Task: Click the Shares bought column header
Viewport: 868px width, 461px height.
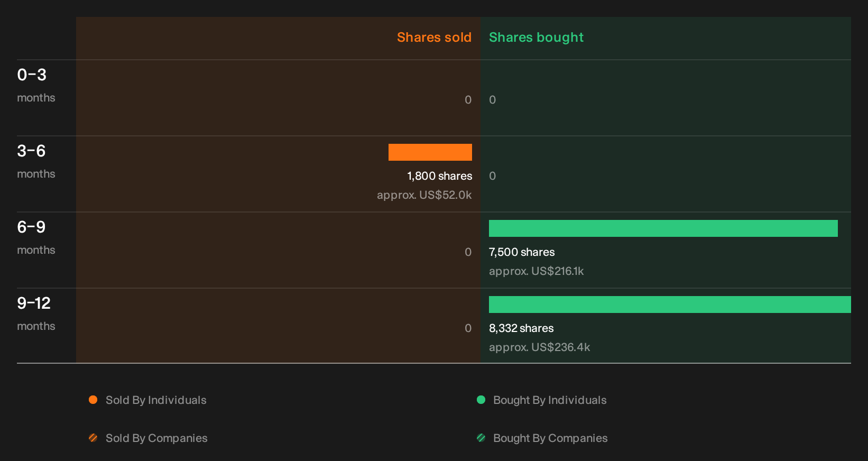Action: click(536, 38)
